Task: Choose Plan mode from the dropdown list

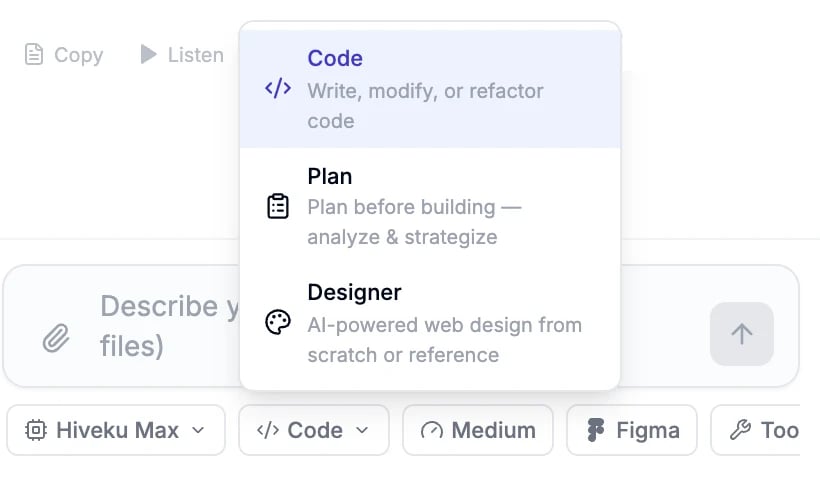Action: pyautogui.click(x=430, y=206)
